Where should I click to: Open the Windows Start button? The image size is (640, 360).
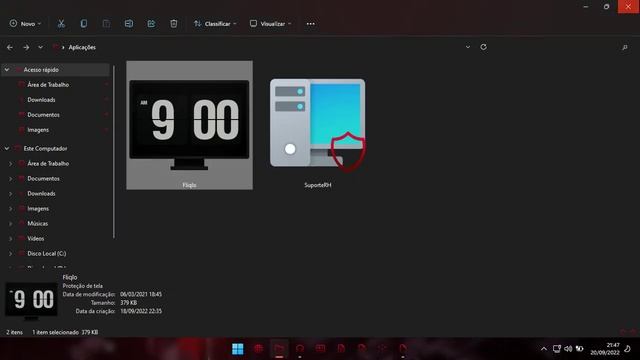(x=238, y=349)
